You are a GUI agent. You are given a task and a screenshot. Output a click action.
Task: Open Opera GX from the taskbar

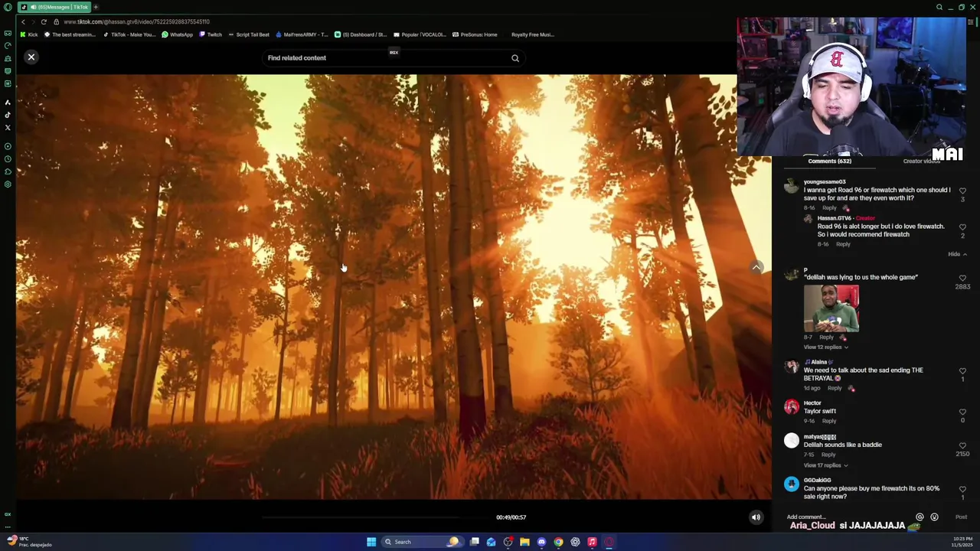(x=609, y=542)
